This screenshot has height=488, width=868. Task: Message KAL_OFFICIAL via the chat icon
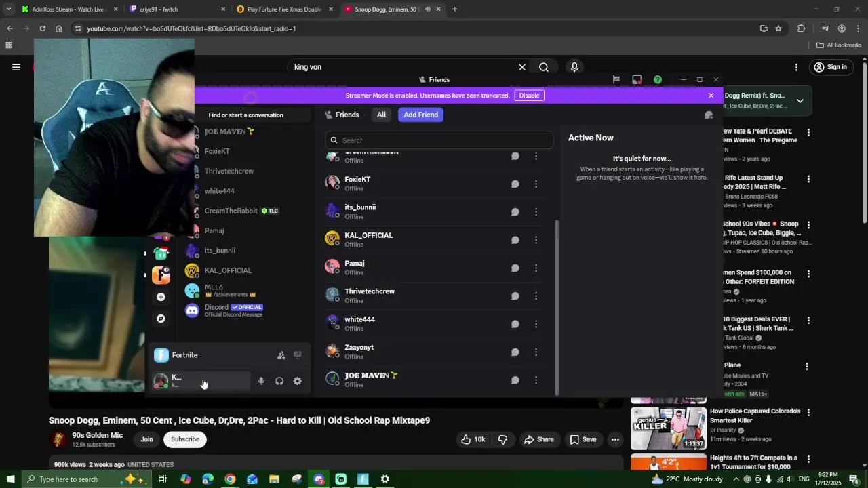click(x=515, y=240)
